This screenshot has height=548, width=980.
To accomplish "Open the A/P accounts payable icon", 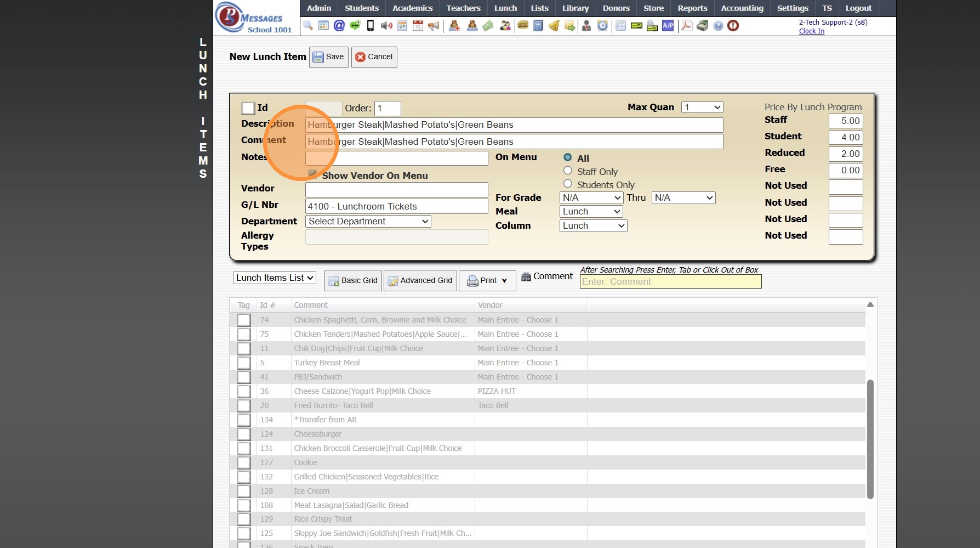I will [x=668, y=26].
